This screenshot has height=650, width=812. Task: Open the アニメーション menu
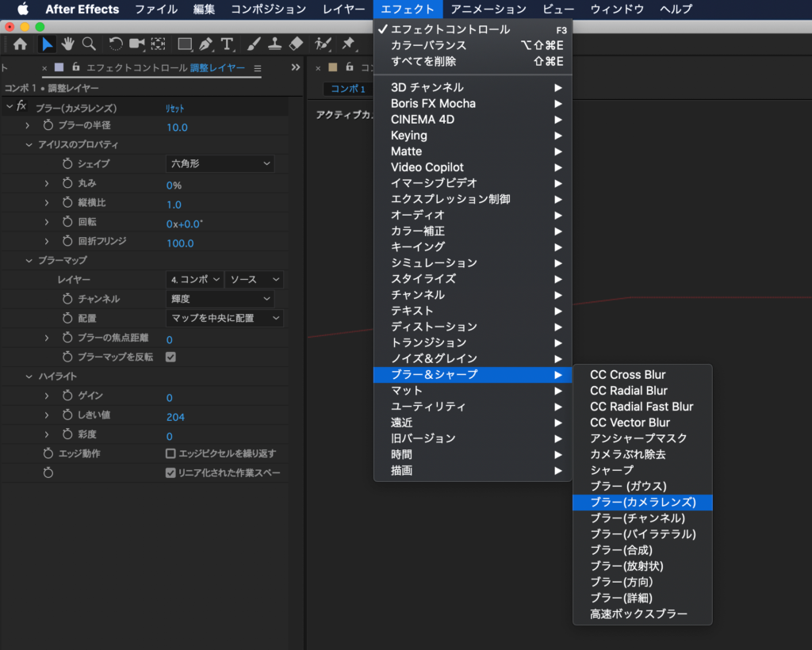point(488,9)
